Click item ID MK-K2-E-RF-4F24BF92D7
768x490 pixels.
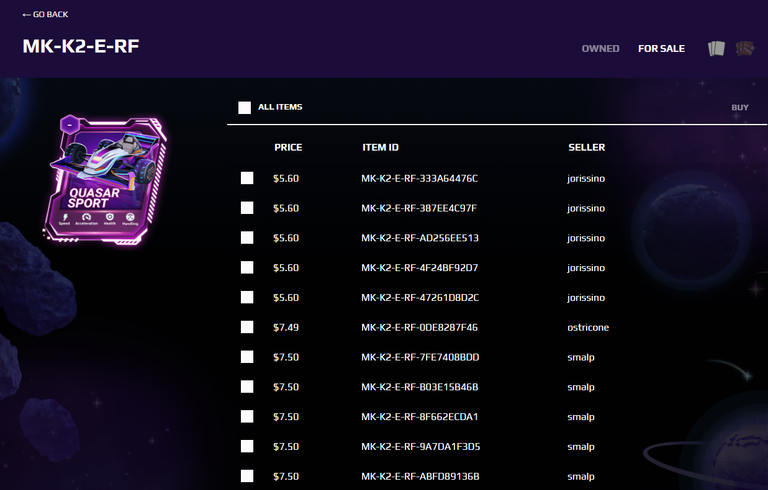coord(419,267)
